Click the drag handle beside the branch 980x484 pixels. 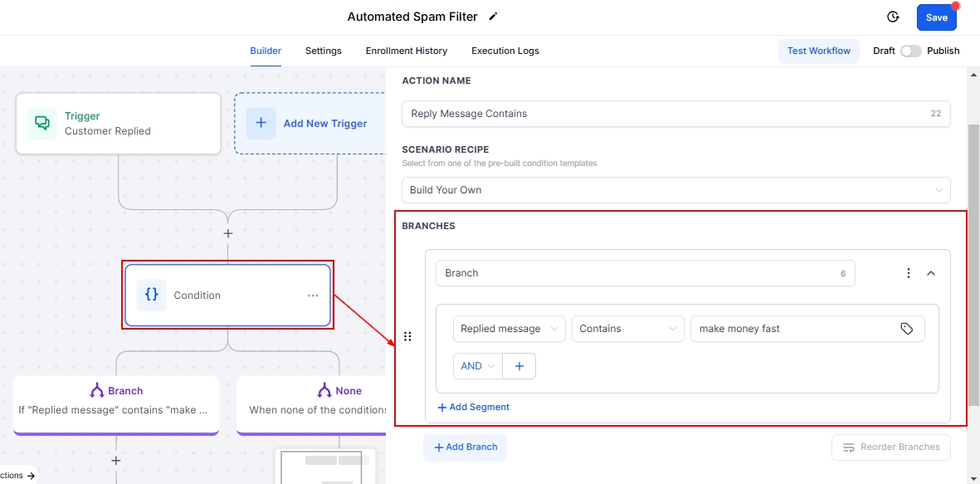tap(407, 336)
